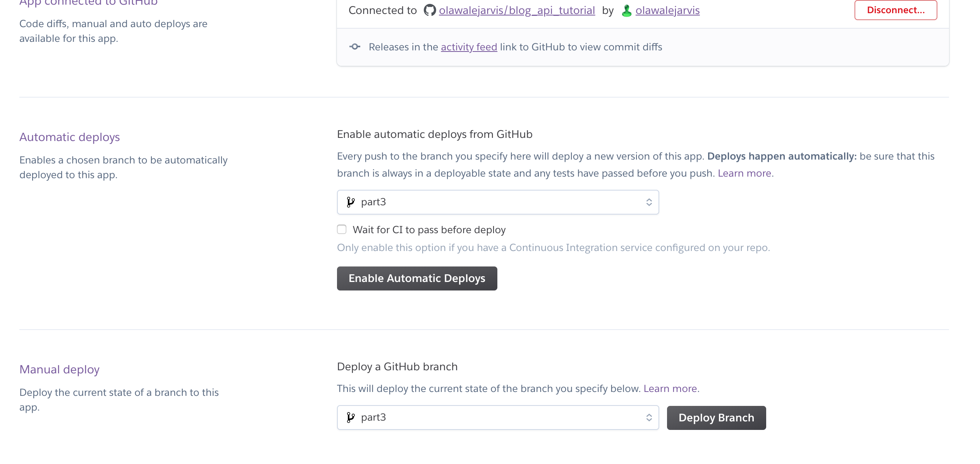The width and height of the screenshot is (980, 464).
Task: Click the Automatic deploys section heading
Action: [70, 137]
